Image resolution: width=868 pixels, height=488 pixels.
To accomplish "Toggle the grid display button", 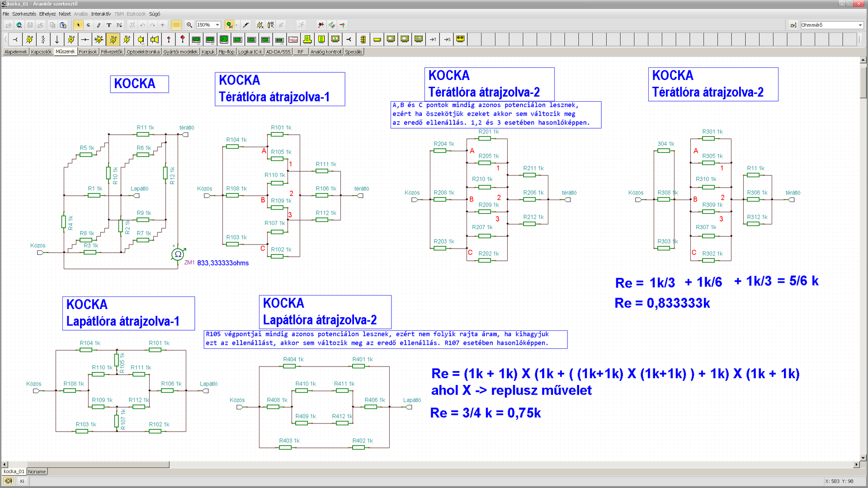I will [176, 25].
